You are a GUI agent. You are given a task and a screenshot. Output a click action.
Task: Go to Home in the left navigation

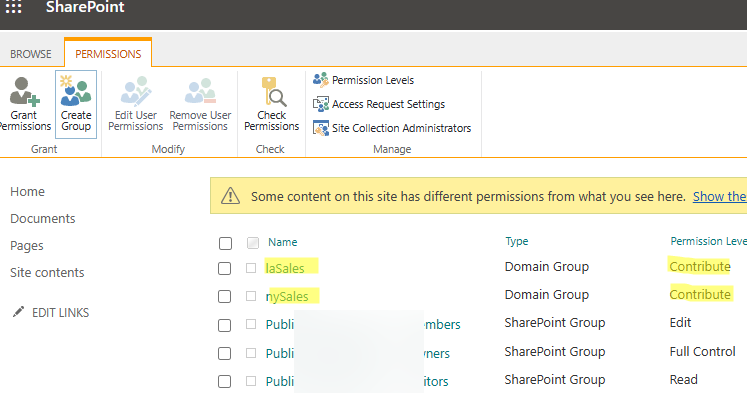(x=28, y=191)
